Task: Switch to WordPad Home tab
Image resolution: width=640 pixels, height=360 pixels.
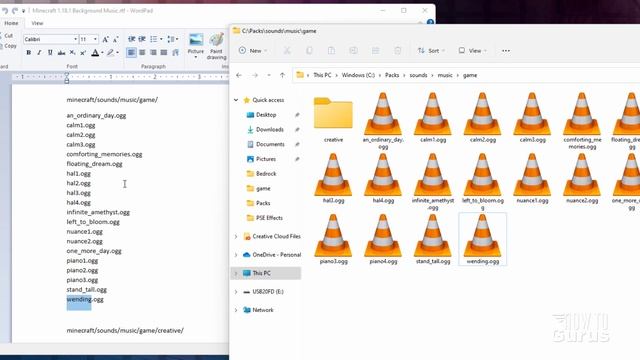Action: coord(11,23)
